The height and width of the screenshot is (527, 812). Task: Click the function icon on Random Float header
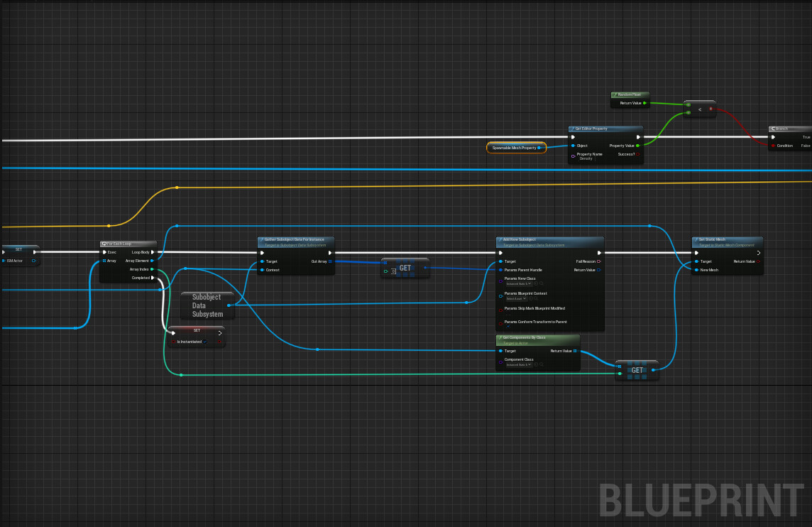pos(616,94)
